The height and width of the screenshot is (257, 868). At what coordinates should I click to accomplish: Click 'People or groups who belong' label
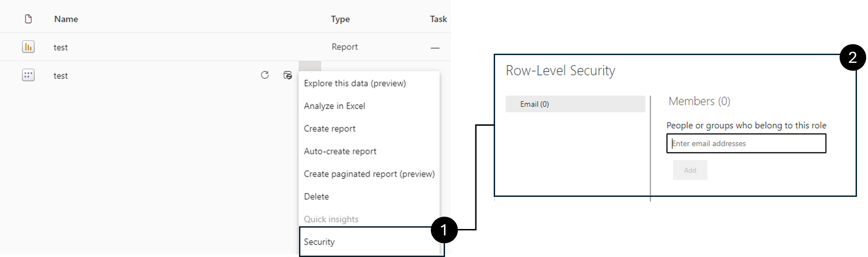pyautogui.click(x=746, y=125)
